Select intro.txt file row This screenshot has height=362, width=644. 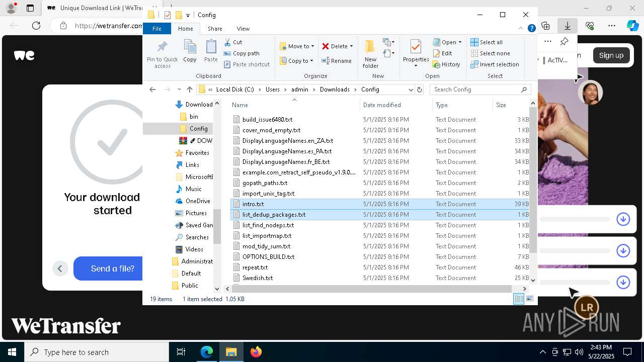(381, 204)
